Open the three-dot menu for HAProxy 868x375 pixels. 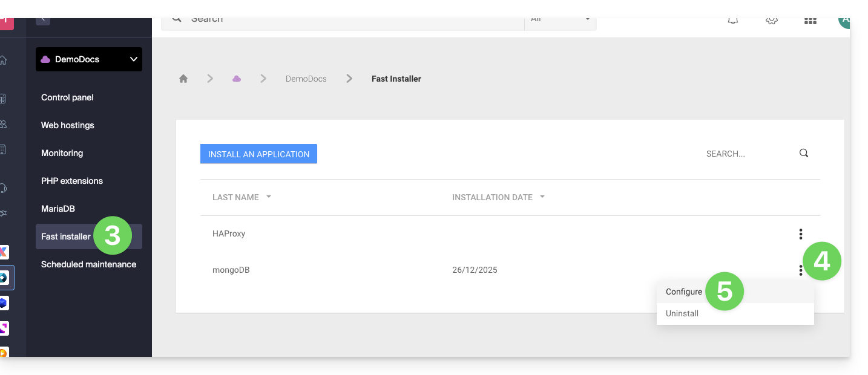pyautogui.click(x=800, y=233)
